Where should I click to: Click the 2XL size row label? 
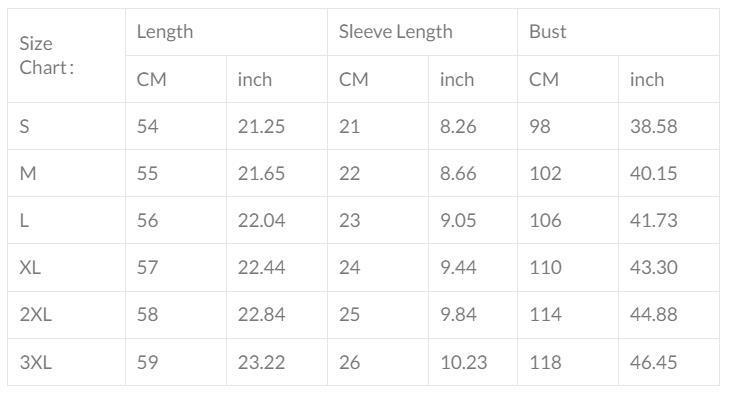[36, 314]
